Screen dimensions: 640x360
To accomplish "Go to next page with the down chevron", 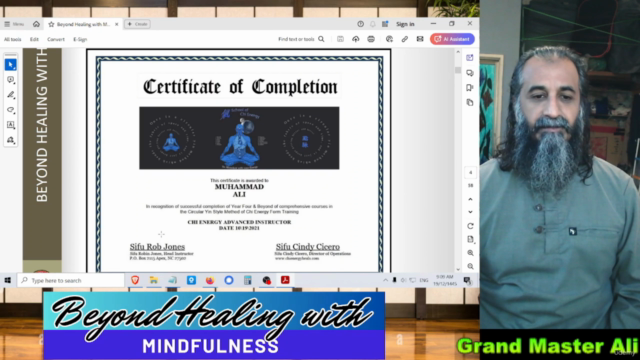I will 470,212.
